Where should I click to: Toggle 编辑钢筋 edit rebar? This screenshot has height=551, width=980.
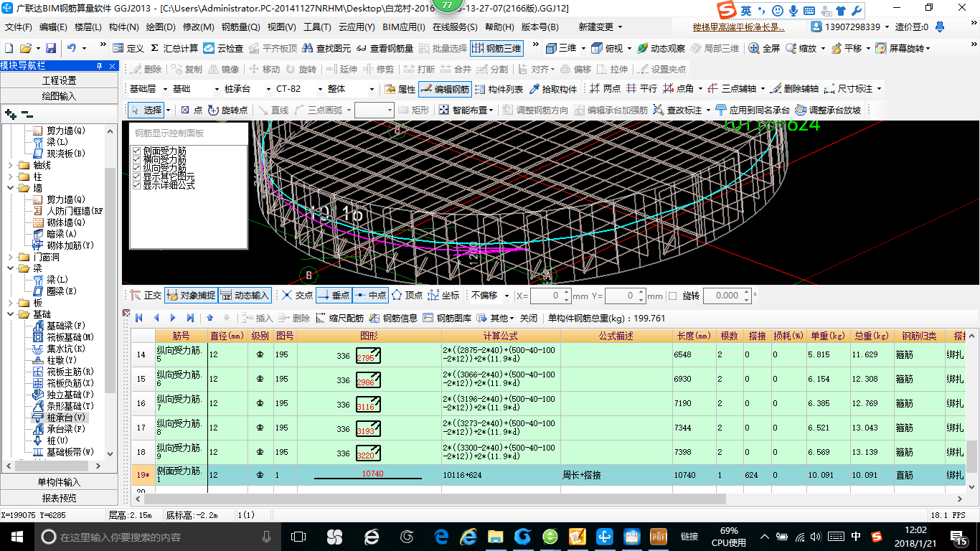click(x=445, y=89)
